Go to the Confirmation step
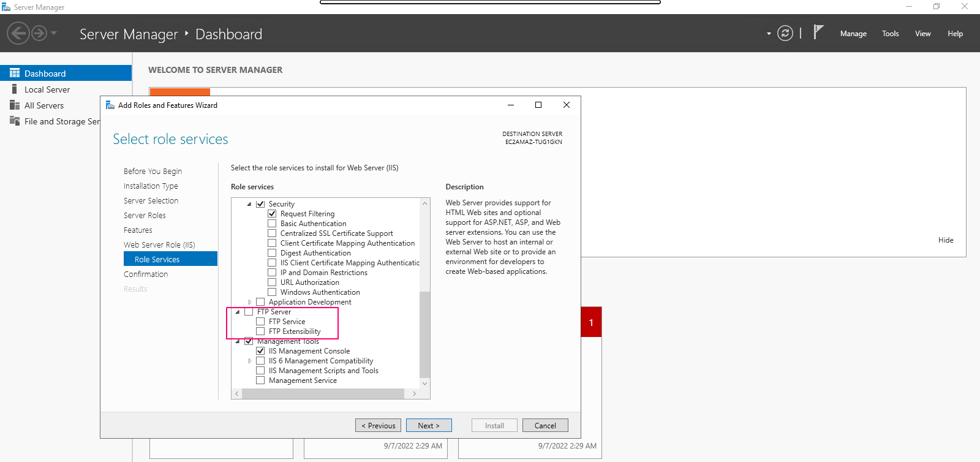This screenshot has width=980, height=462. coord(146,275)
